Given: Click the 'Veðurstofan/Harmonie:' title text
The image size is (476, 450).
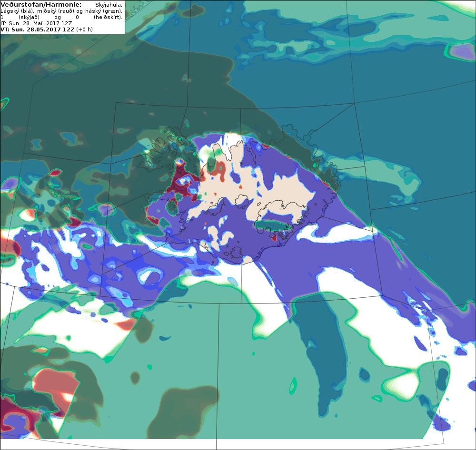Looking at the screenshot, I should [41, 5].
